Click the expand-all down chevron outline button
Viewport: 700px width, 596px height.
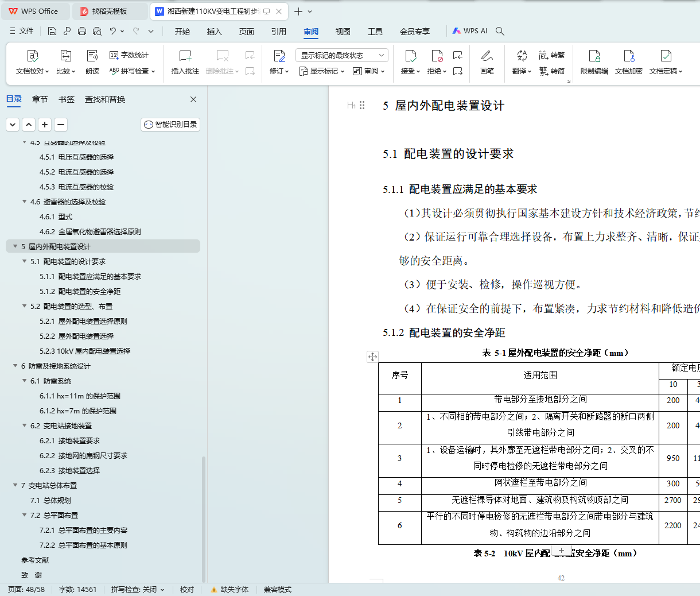pos(13,125)
